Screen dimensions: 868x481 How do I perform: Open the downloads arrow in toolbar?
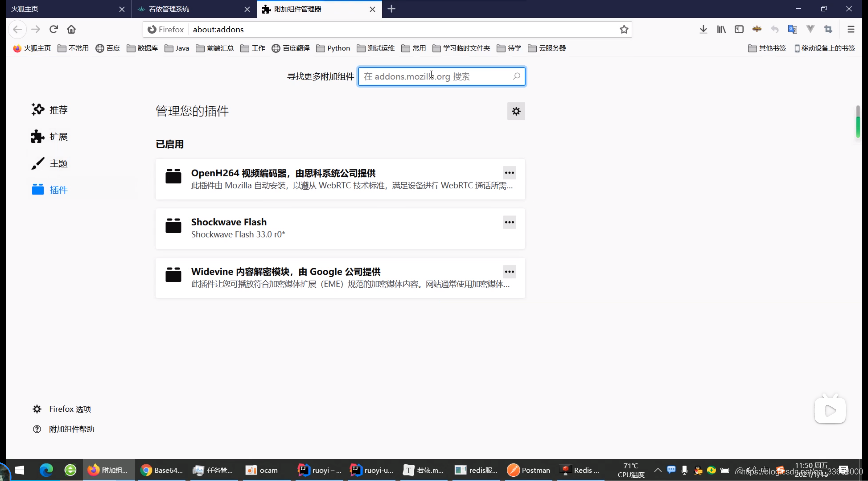pyautogui.click(x=703, y=29)
